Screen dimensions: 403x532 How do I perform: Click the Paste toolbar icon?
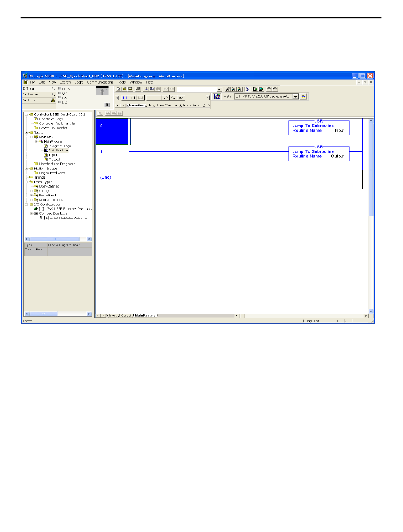158,89
